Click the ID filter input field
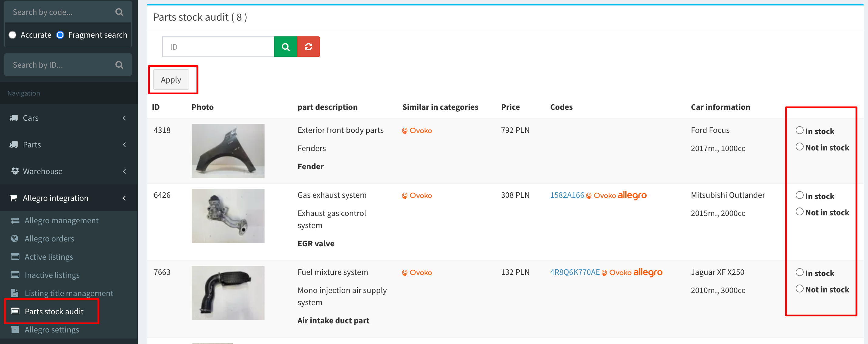The width and height of the screenshot is (868, 344). (x=218, y=47)
